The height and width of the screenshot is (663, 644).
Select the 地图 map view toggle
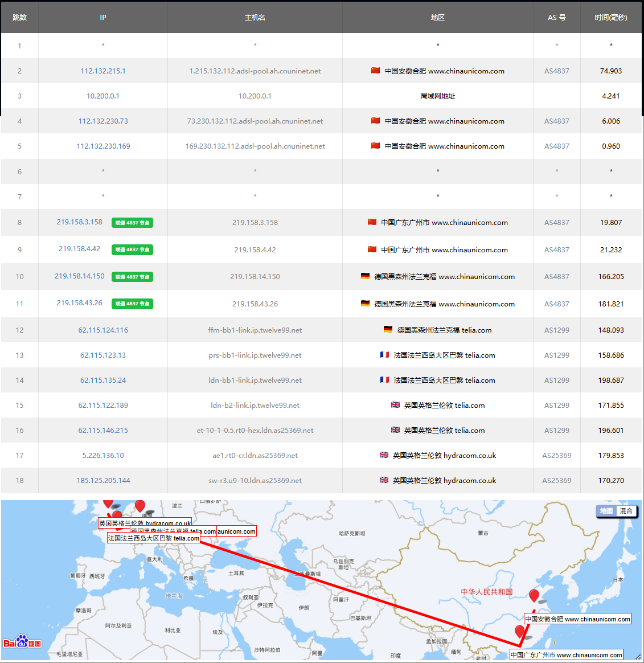point(606,511)
